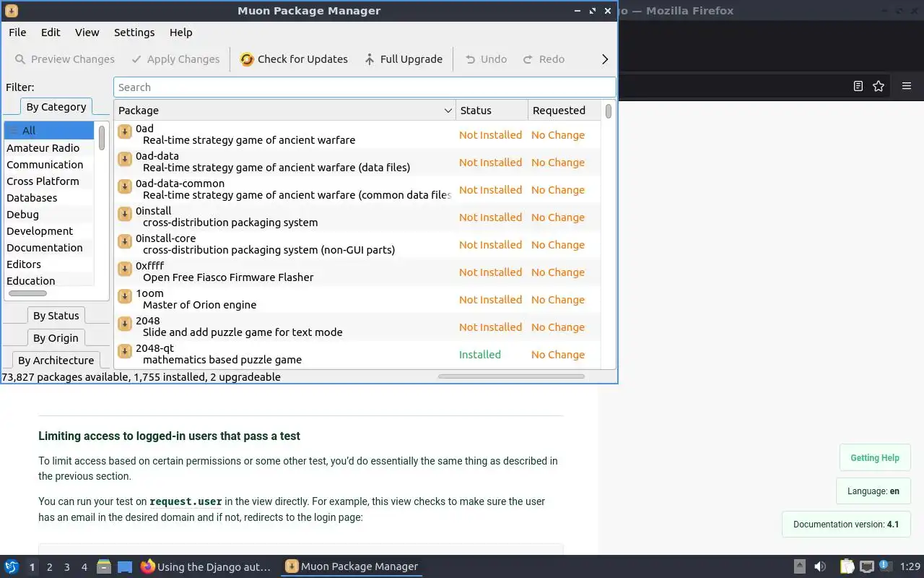Open the Lubuntu start menu icon
The width and height of the screenshot is (924, 578).
[12, 567]
